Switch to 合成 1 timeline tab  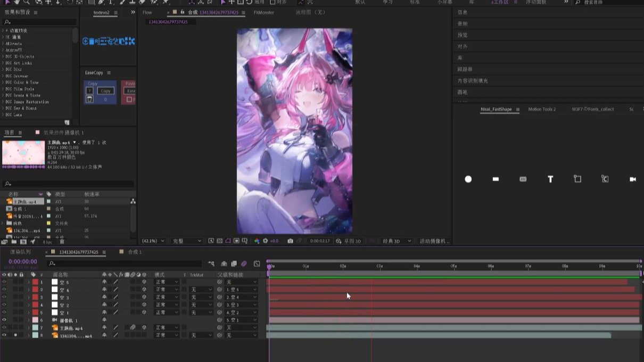(x=135, y=252)
